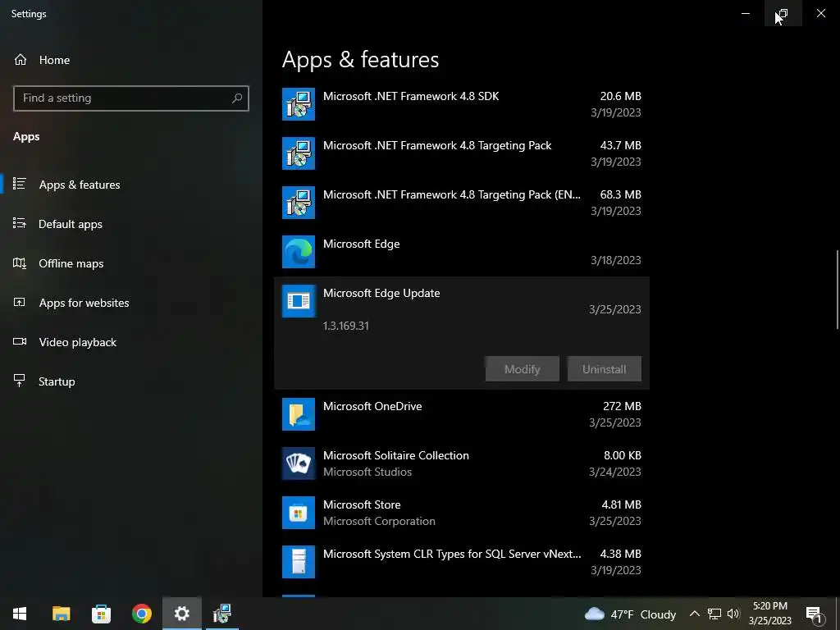Select Microsoft Edge in the apps list
The height and width of the screenshot is (630, 840).
[x=461, y=252]
